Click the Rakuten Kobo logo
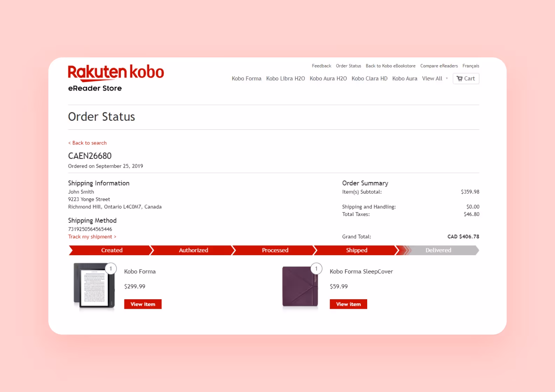Screen dimensions: 555x392 pyautogui.click(x=116, y=73)
